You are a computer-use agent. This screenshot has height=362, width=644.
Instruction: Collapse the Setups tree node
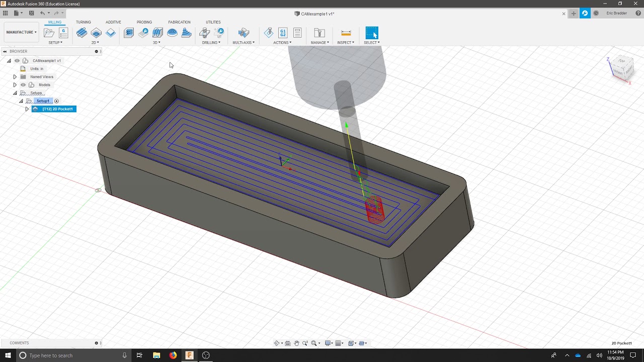click(x=15, y=93)
